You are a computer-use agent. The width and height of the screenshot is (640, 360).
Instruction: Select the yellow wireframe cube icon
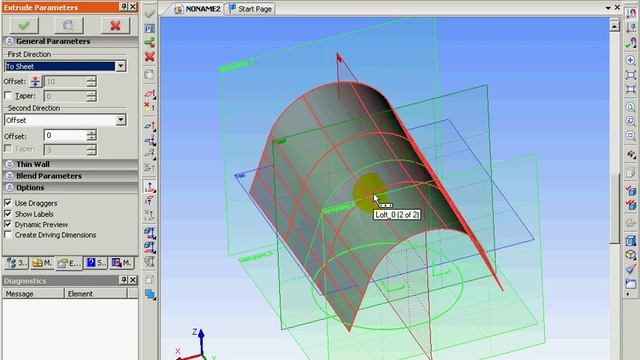[x=631, y=255]
